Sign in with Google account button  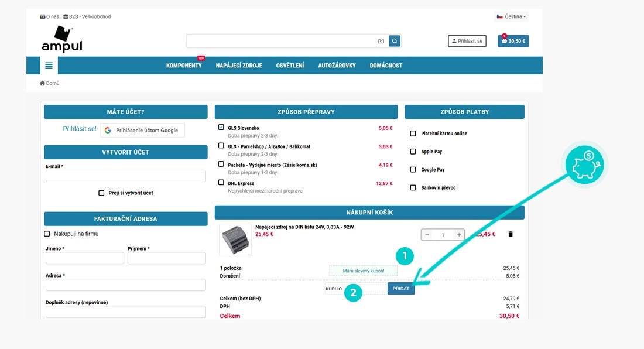pos(142,130)
